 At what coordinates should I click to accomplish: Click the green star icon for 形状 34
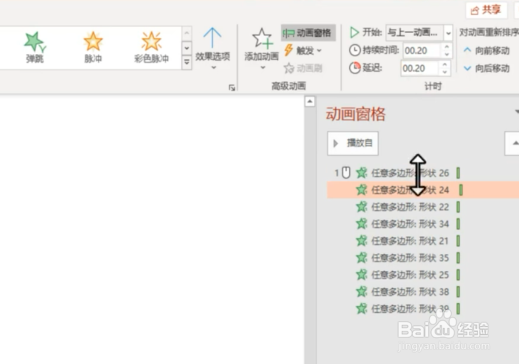click(x=361, y=224)
